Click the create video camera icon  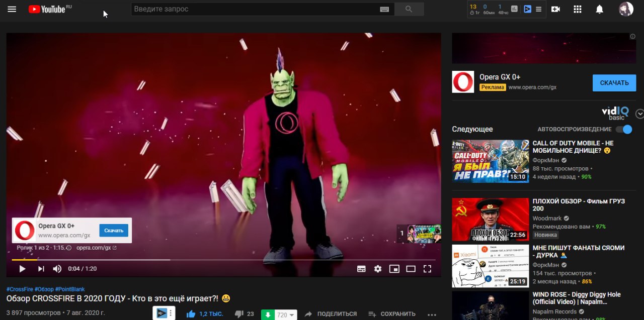[x=555, y=9]
